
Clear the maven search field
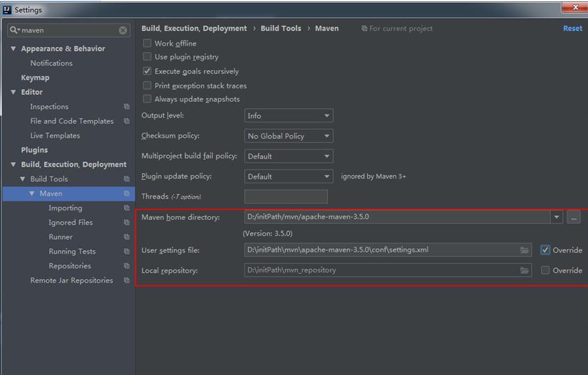pos(123,30)
